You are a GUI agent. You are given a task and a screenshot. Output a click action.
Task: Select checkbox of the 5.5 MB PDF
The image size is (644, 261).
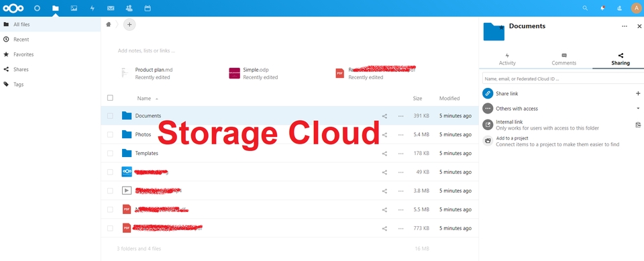[110, 209]
